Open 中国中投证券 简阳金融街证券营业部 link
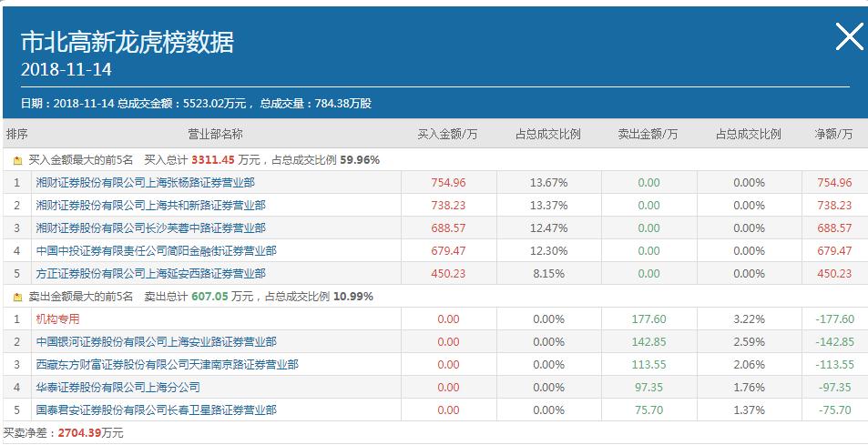Image resolution: width=868 pixels, height=445 pixels. coord(156,250)
